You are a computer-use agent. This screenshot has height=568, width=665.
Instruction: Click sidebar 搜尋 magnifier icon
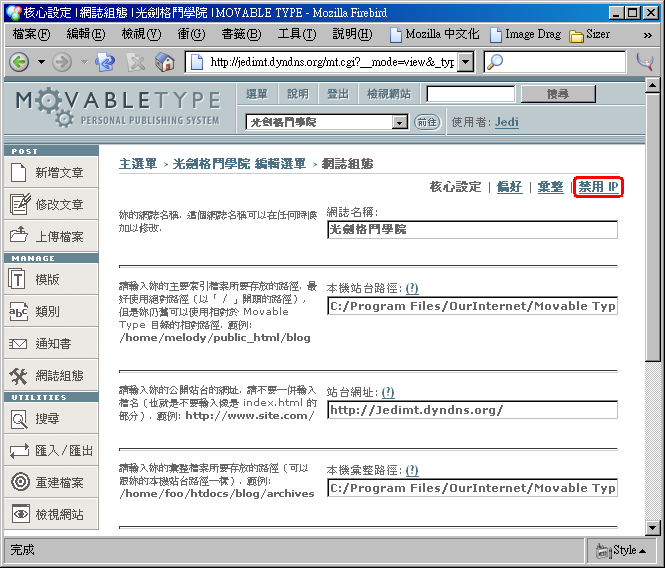click(x=19, y=419)
